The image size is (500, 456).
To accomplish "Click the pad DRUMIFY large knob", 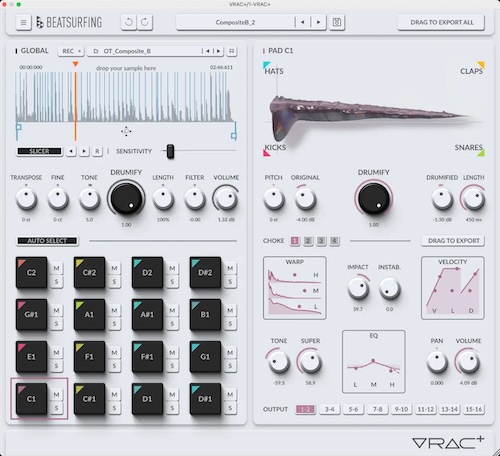I will coord(374,199).
